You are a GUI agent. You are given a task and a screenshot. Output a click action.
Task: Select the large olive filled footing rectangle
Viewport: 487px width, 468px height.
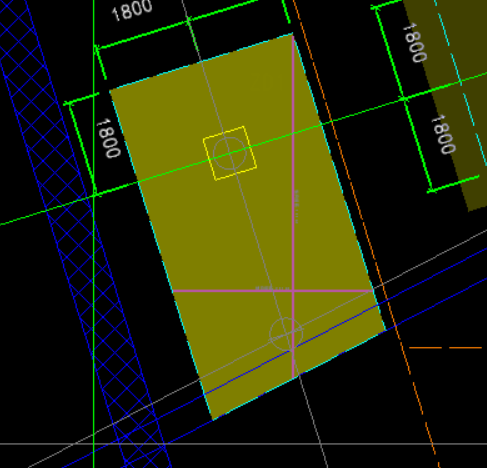coord(248,227)
